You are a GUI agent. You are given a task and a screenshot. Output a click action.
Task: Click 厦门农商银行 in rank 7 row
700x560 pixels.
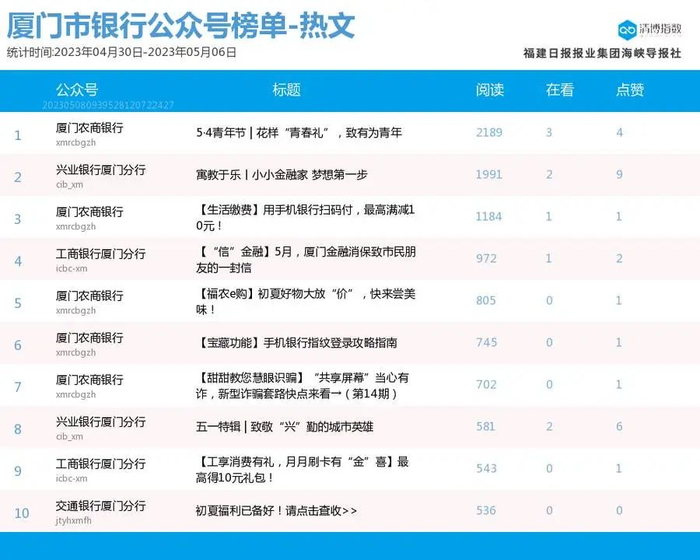point(89,380)
